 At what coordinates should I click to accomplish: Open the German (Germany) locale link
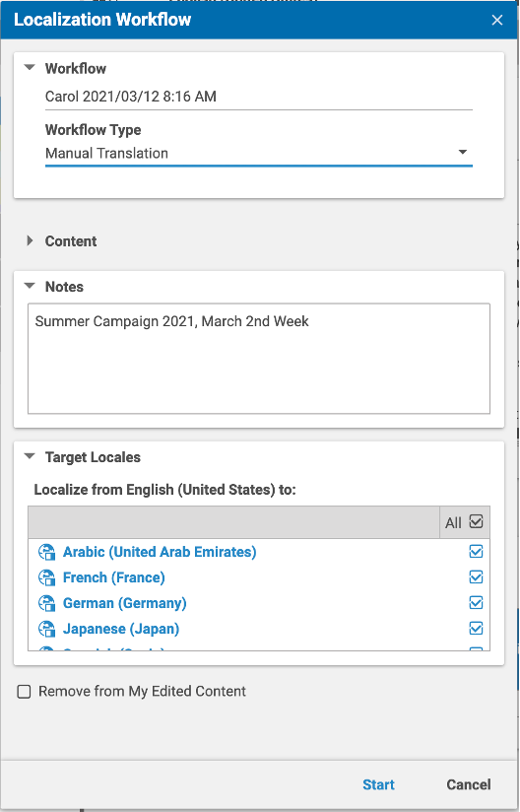pos(125,603)
